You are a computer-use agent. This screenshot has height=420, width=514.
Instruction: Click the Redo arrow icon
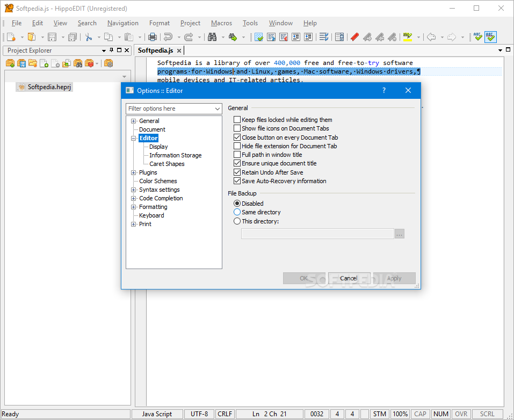click(189, 37)
